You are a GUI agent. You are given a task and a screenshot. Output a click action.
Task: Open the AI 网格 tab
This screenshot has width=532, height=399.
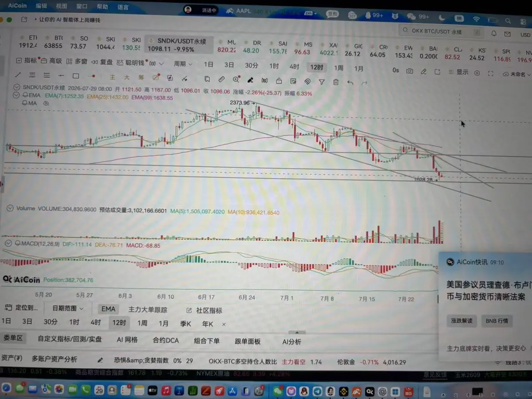[x=127, y=340]
